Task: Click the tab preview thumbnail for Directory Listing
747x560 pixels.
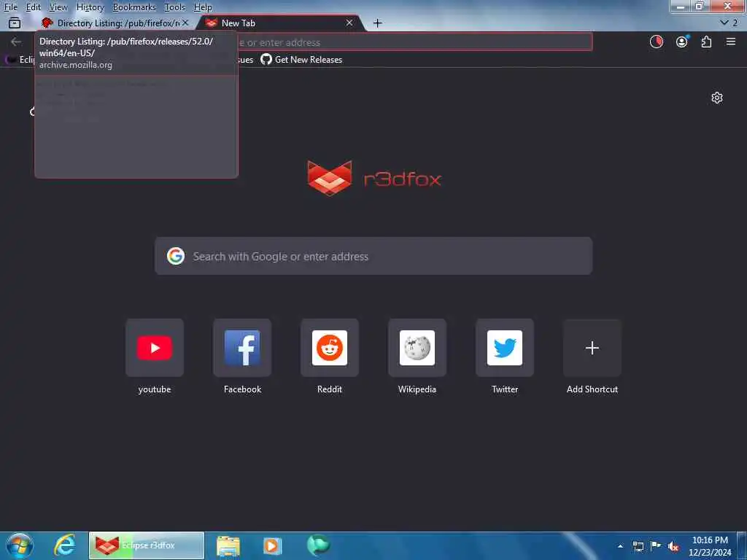Action: [x=136, y=127]
